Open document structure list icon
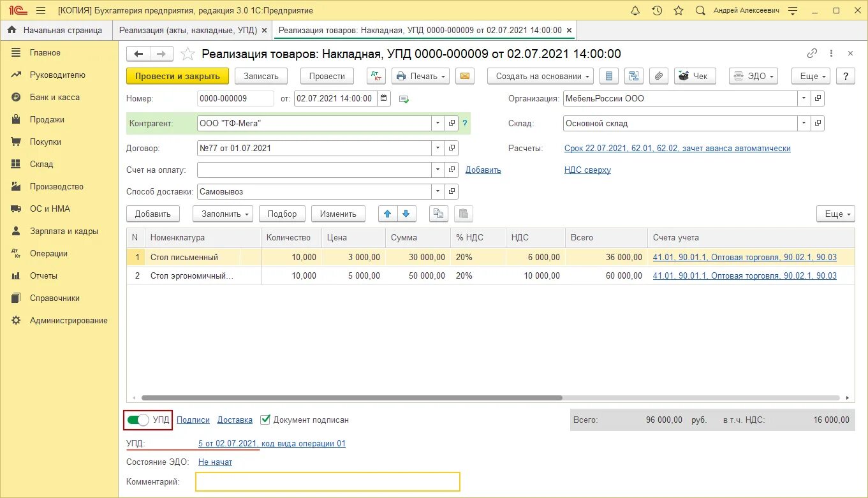The image size is (868, 498). click(x=609, y=76)
